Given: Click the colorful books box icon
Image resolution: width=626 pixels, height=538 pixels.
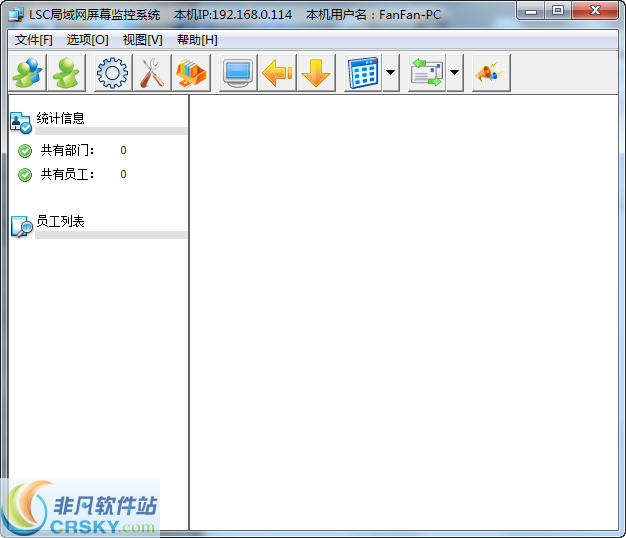Looking at the screenshot, I should point(191,73).
